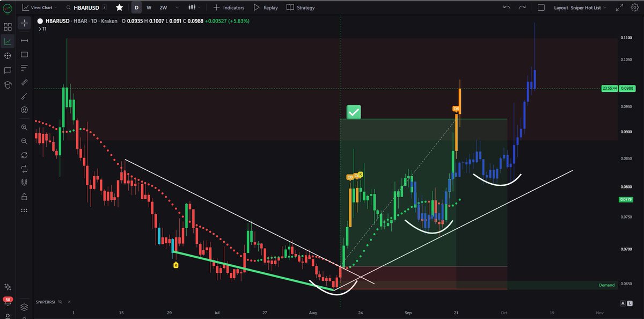
Task: Toggle the magnet snap tool
Action: [24, 183]
